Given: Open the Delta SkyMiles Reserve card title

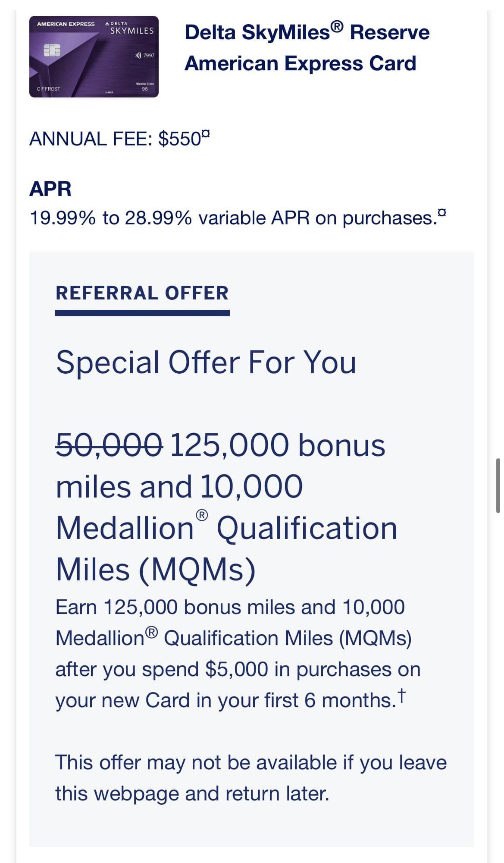Looking at the screenshot, I should [307, 48].
